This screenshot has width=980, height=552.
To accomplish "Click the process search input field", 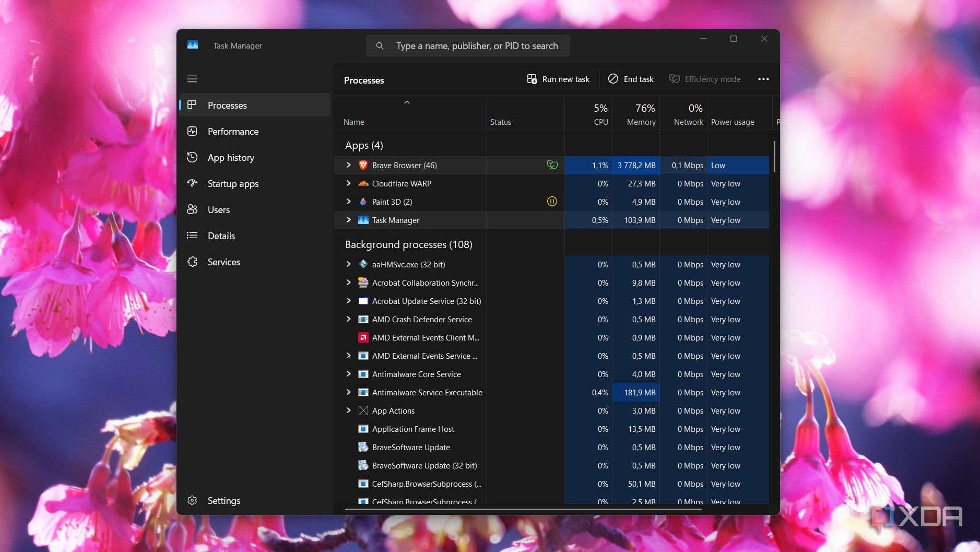I will (468, 46).
